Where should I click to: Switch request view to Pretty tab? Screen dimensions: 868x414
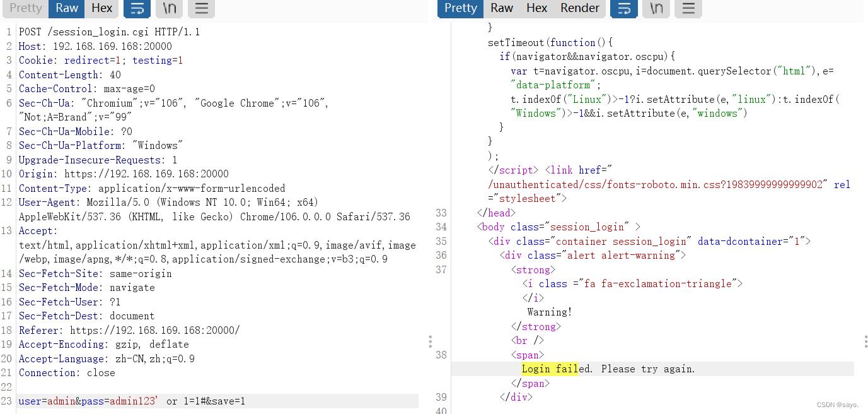26,8
